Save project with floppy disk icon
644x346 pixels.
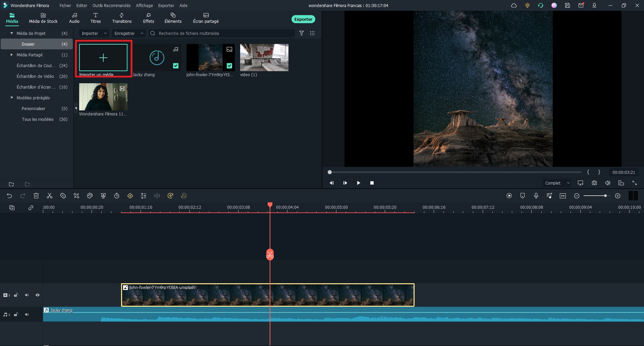pos(568,5)
